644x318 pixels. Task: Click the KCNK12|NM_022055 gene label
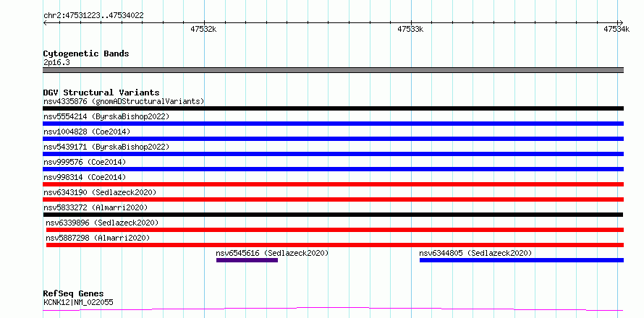(x=78, y=303)
